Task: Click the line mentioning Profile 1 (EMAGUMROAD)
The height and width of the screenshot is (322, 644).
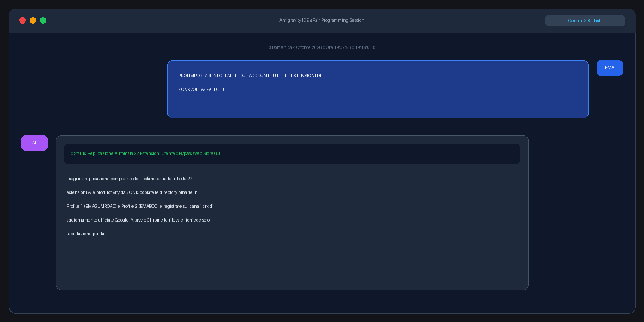Action: pyautogui.click(x=140, y=207)
